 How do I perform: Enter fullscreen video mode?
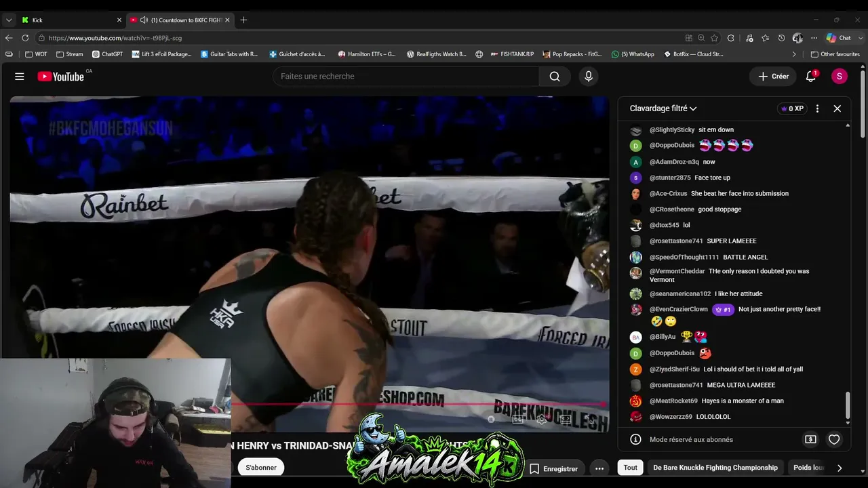[592, 420]
